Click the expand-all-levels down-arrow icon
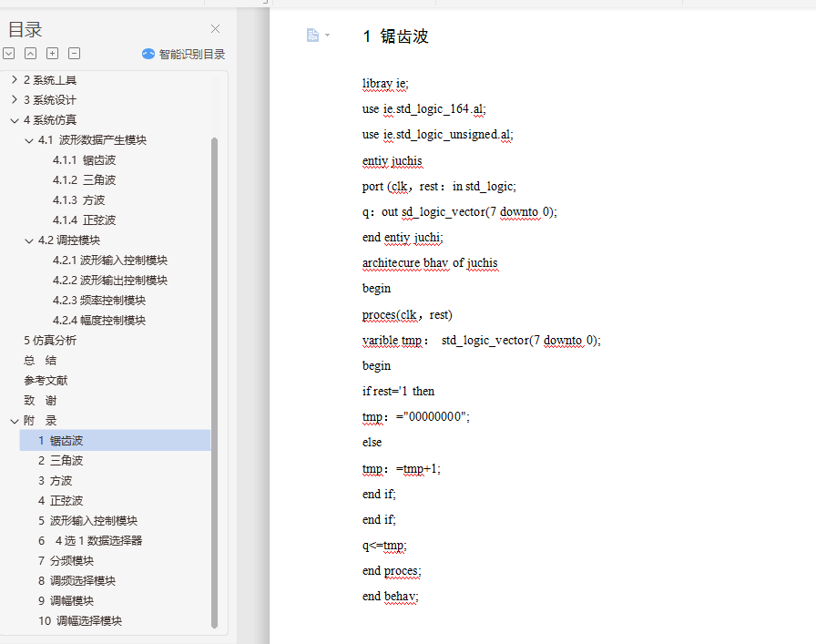The width and height of the screenshot is (816, 644). click(x=9, y=53)
